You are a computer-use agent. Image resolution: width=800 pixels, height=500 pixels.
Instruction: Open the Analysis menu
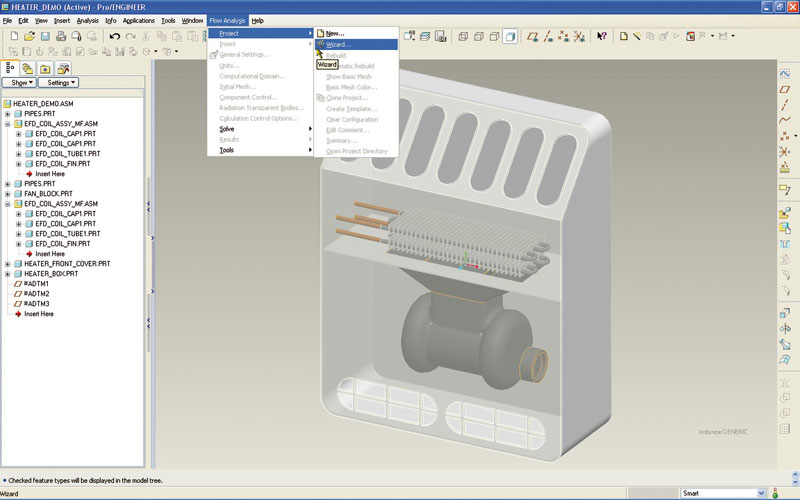pyautogui.click(x=87, y=20)
